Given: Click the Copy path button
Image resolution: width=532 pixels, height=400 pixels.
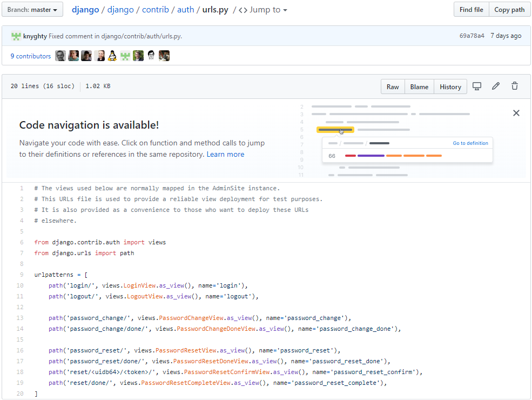Looking at the screenshot, I should point(509,10).
